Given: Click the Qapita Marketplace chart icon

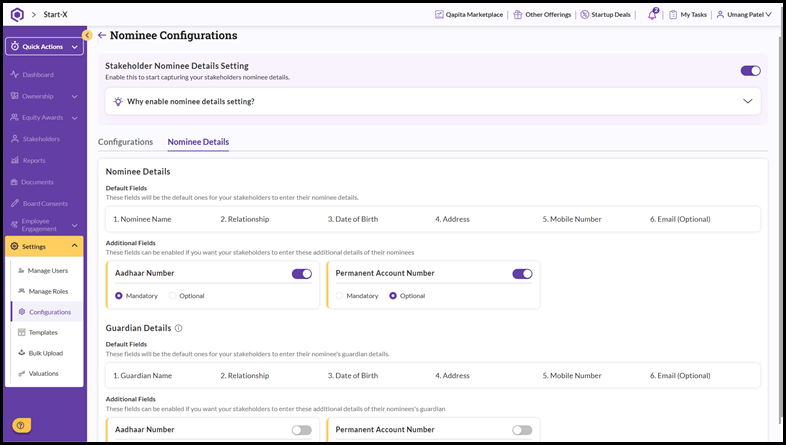Looking at the screenshot, I should pos(439,15).
